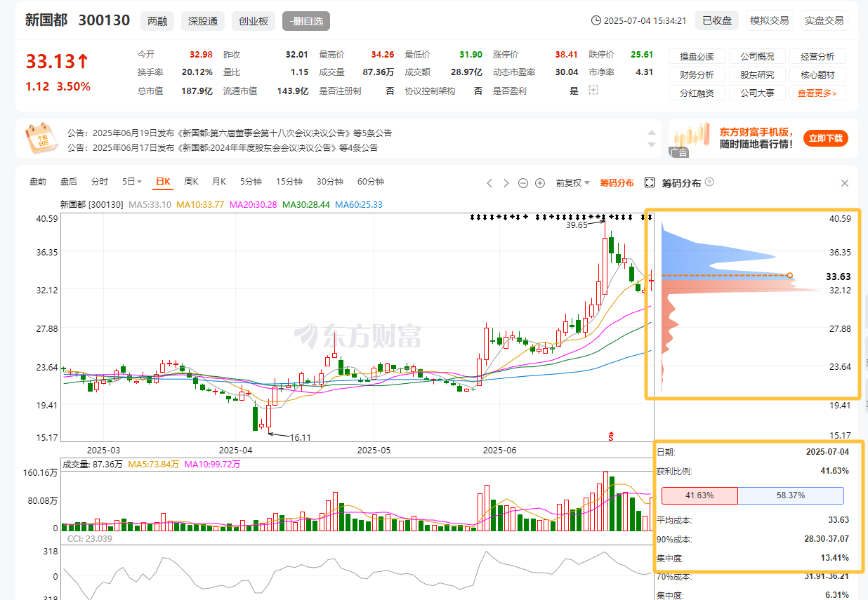Click the MA10:33.77 indicator label
The height and width of the screenshot is (600, 868).
(199, 205)
